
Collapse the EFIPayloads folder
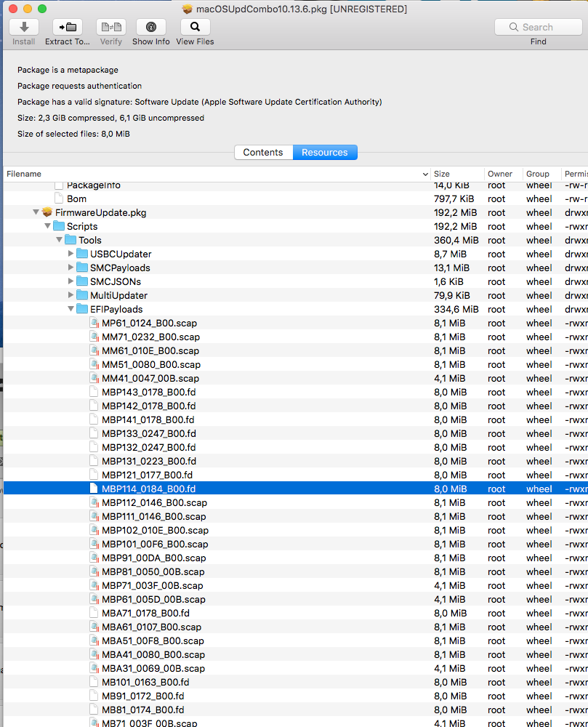pyautogui.click(x=71, y=309)
